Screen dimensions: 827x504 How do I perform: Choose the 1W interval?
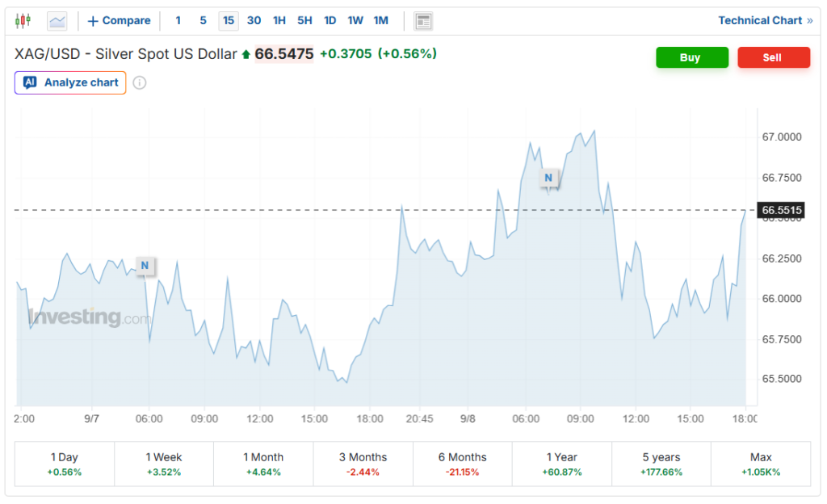click(x=355, y=20)
